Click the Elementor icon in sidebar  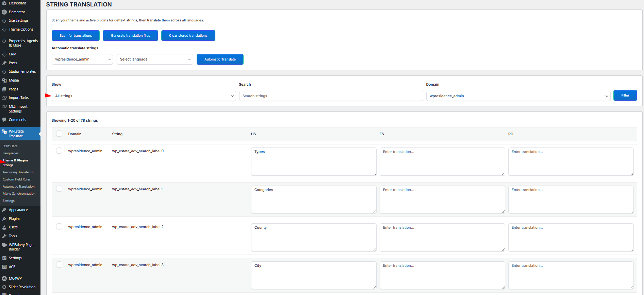click(x=4, y=12)
